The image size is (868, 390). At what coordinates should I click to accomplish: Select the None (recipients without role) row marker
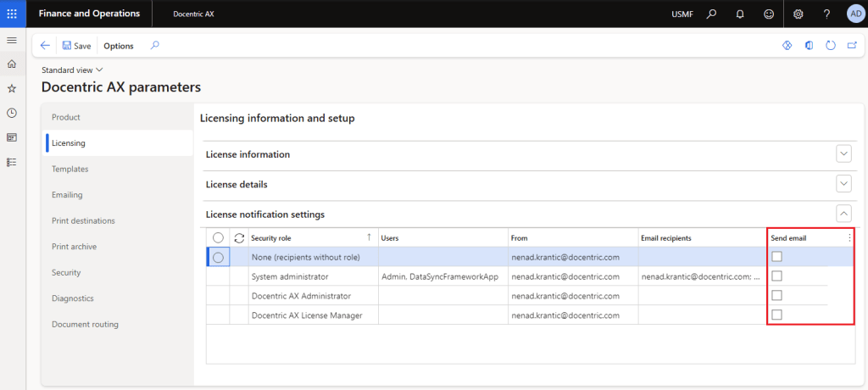point(218,257)
